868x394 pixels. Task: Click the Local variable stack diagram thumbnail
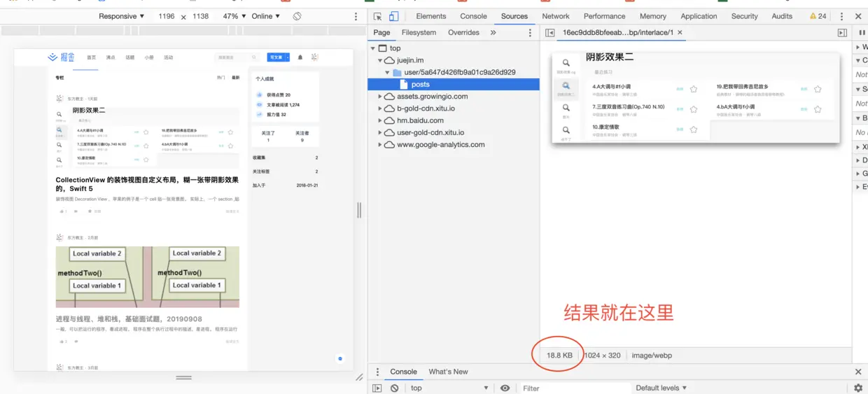point(148,277)
